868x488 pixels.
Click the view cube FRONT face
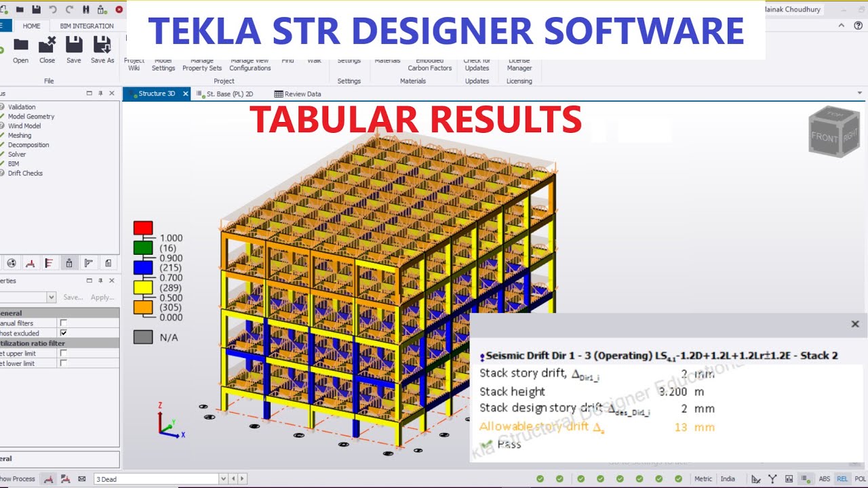(x=825, y=136)
